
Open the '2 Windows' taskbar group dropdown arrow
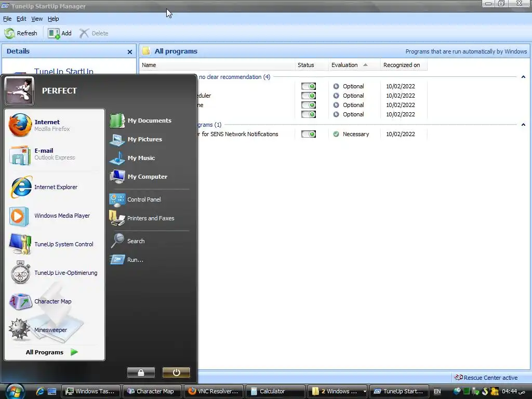(365, 391)
